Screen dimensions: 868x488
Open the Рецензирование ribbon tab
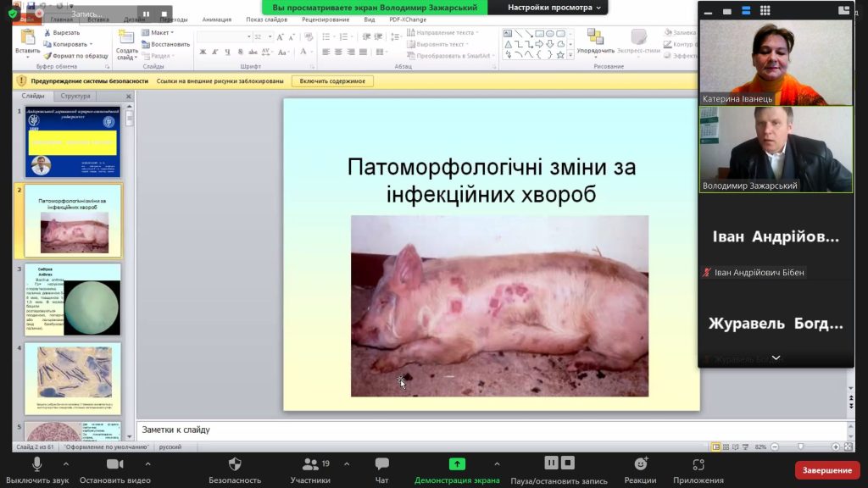pos(325,19)
